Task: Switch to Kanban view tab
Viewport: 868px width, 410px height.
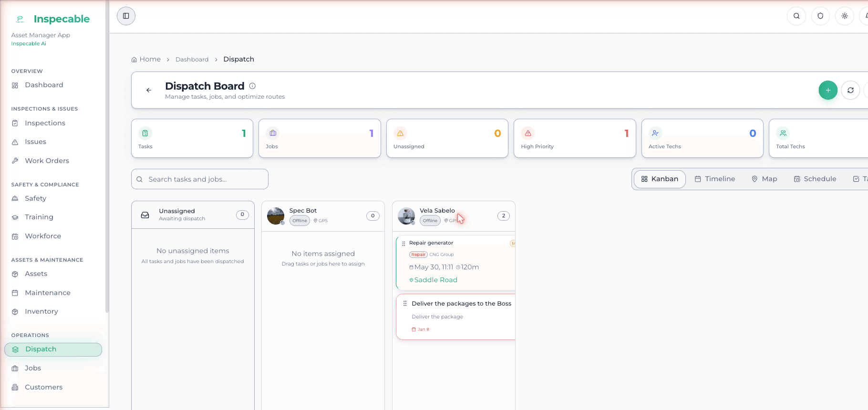Action: point(660,179)
